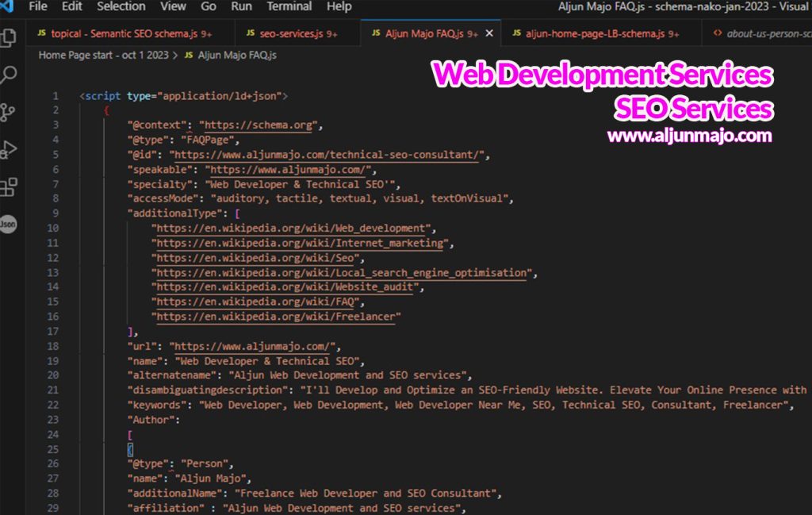Open the Website_audit Wikipedia link
This screenshot has height=515, width=812.
(x=285, y=287)
